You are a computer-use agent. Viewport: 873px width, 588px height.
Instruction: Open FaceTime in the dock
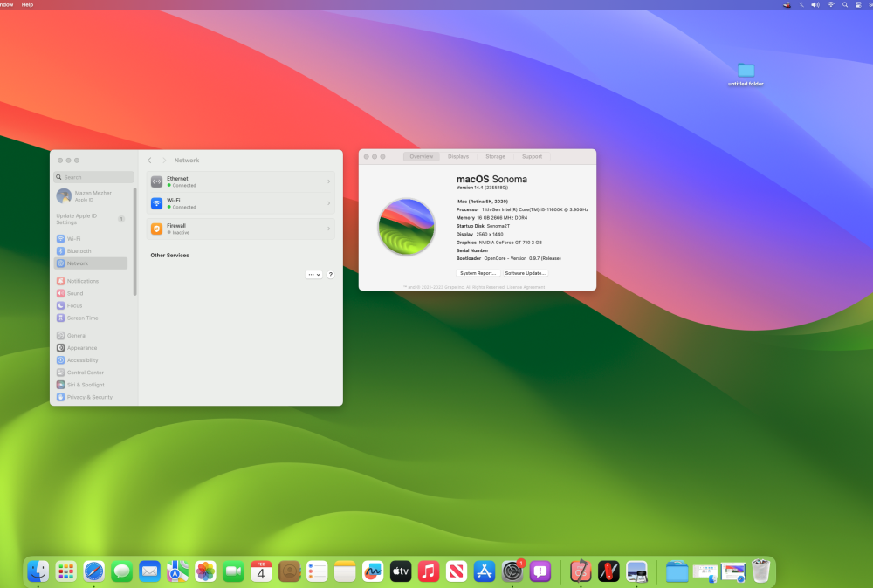(233, 571)
